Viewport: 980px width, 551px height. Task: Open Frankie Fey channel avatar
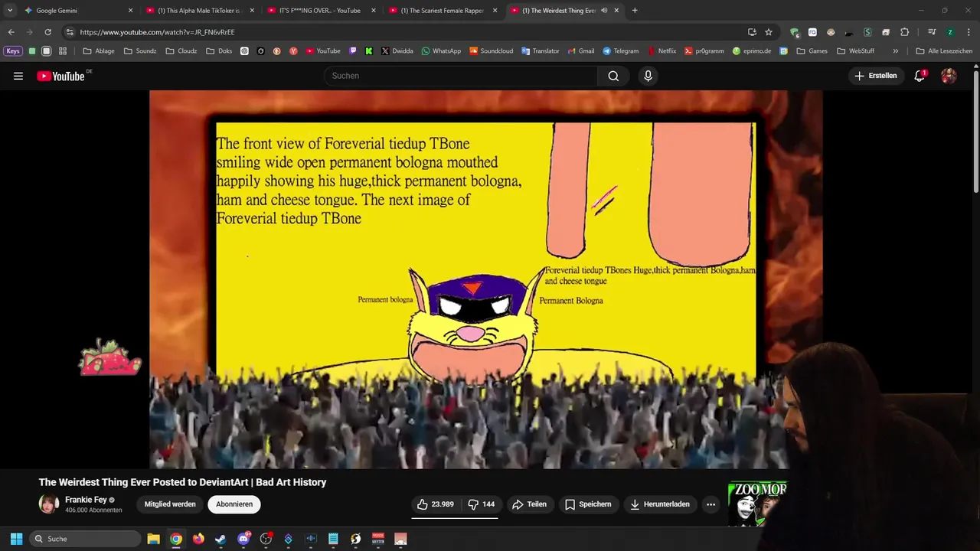click(49, 504)
